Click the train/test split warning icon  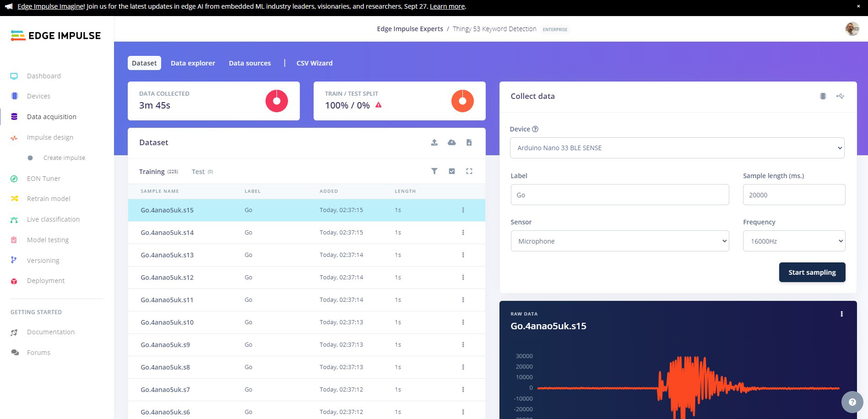(379, 105)
